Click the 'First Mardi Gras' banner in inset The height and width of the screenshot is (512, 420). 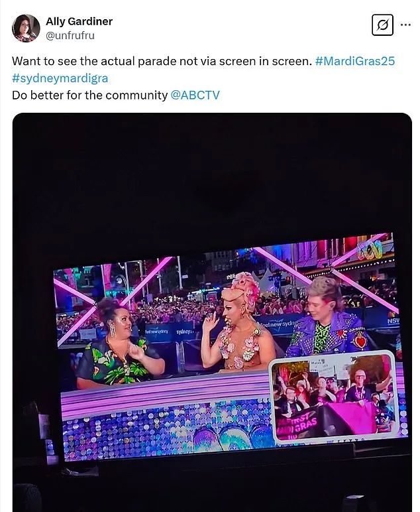click(297, 424)
